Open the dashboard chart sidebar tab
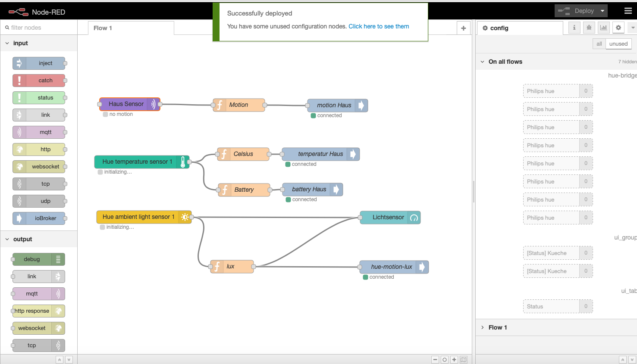637x364 pixels. pyautogui.click(x=603, y=28)
